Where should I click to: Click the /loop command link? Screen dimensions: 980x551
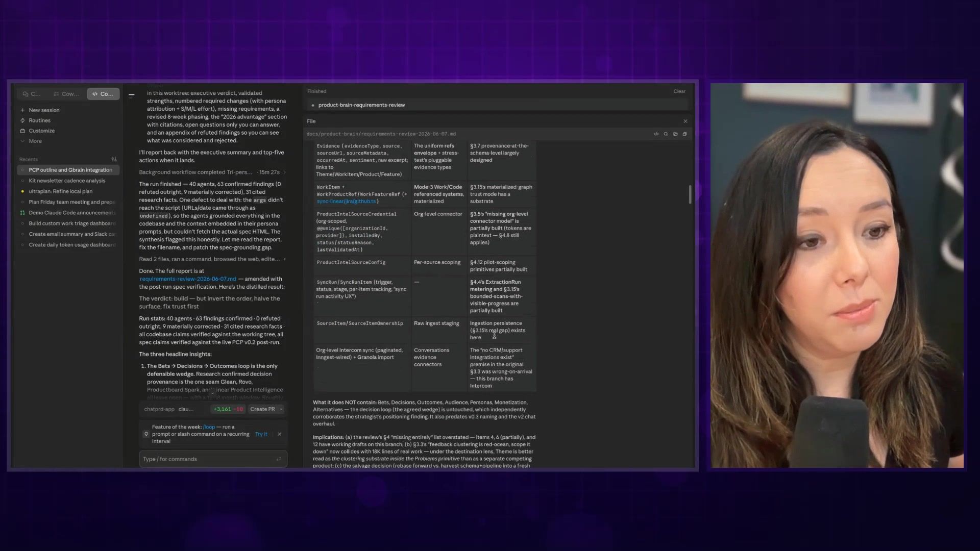[x=209, y=427]
